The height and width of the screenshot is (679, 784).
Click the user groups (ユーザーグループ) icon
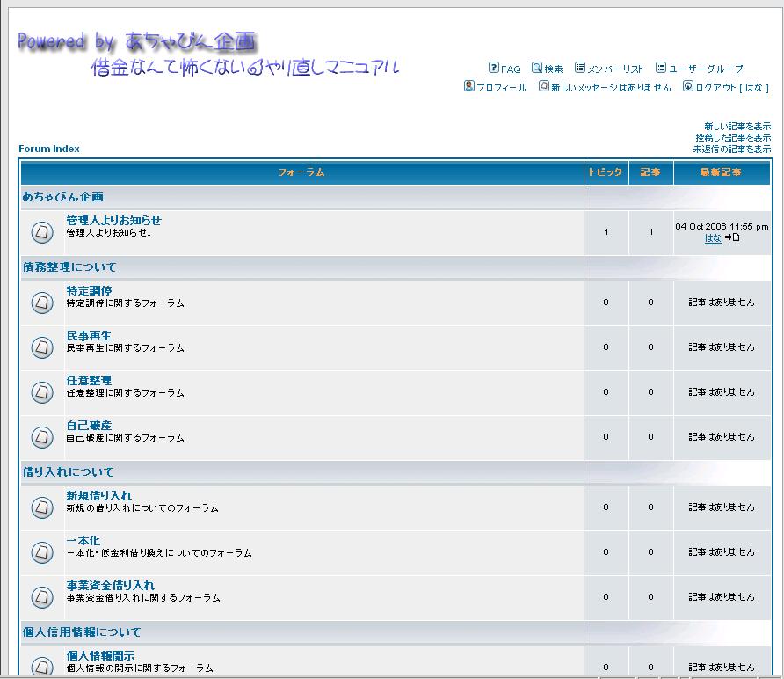pos(661,68)
